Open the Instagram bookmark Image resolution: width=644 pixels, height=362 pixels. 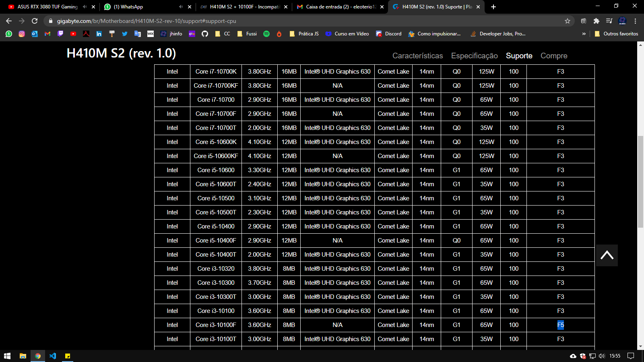[x=22, y=34]
